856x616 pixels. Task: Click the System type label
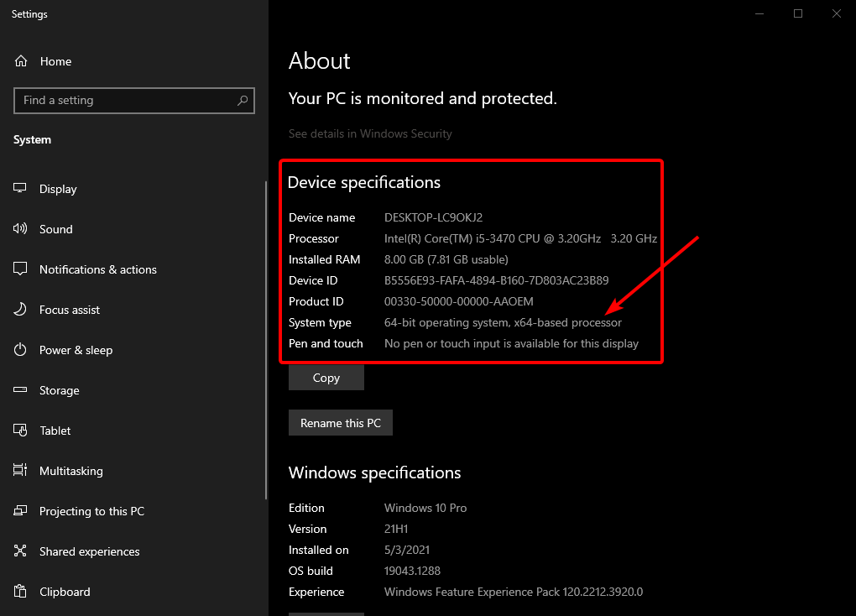[320, 323]
